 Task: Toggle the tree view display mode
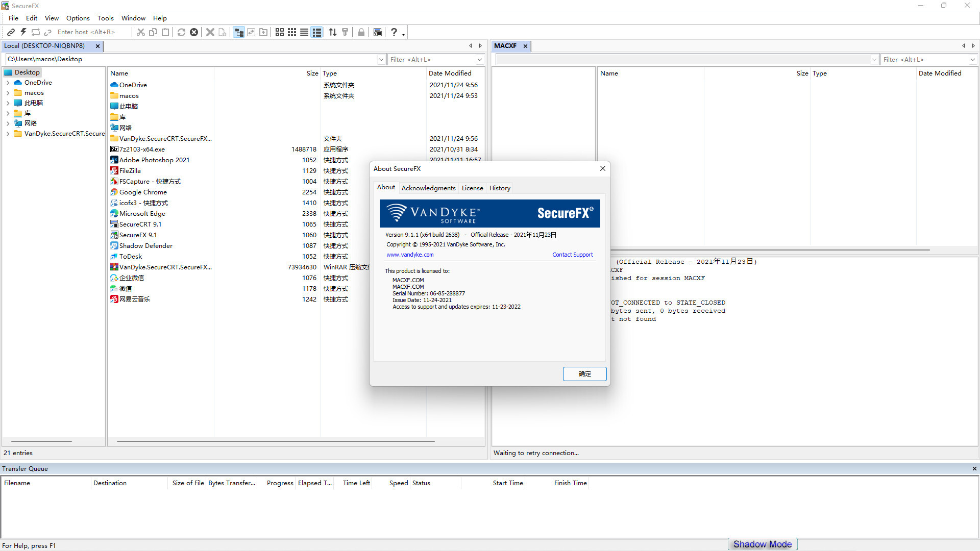239,32
